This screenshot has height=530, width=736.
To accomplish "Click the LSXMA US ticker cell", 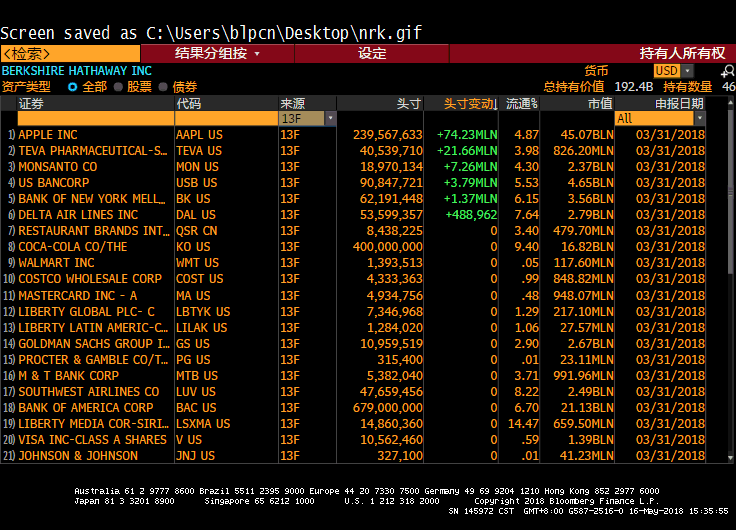I will (x=203, y=423).
